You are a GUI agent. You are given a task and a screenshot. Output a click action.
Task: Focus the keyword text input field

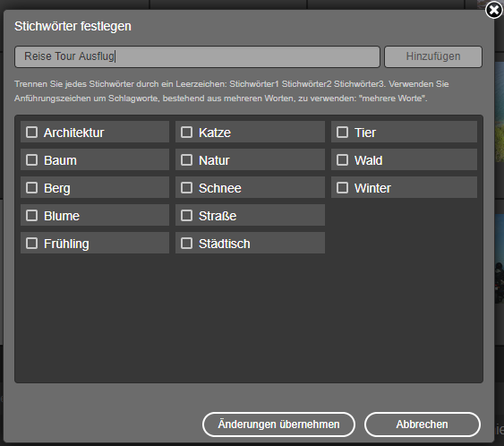tap(197, 56)
